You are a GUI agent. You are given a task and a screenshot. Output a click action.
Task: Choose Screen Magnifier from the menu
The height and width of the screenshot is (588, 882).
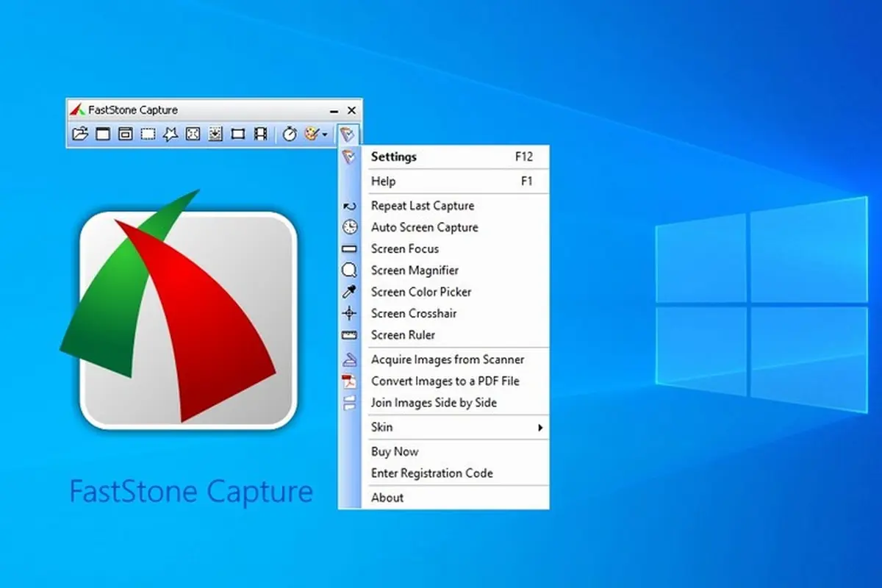(415, 270)
